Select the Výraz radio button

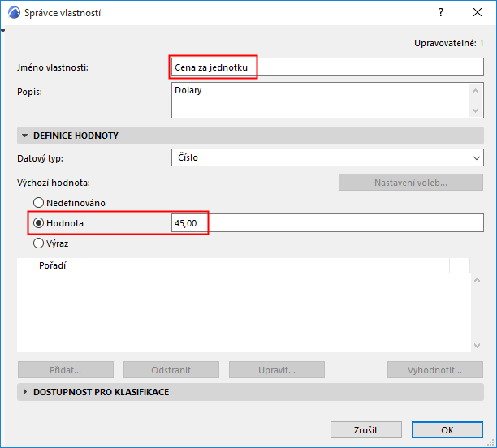coord(37,242)
